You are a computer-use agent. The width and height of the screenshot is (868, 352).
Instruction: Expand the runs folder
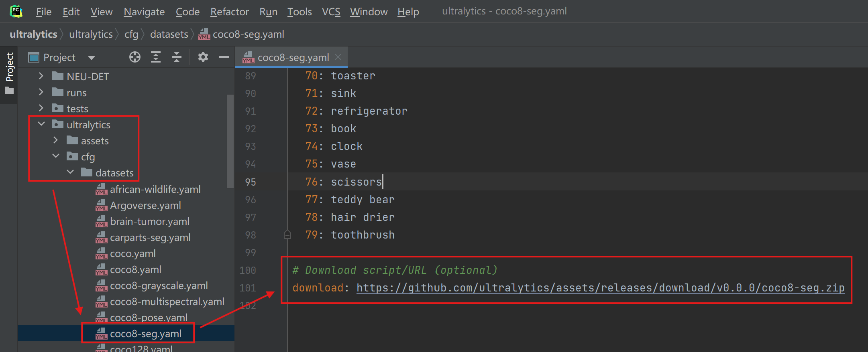pos(41,92)
